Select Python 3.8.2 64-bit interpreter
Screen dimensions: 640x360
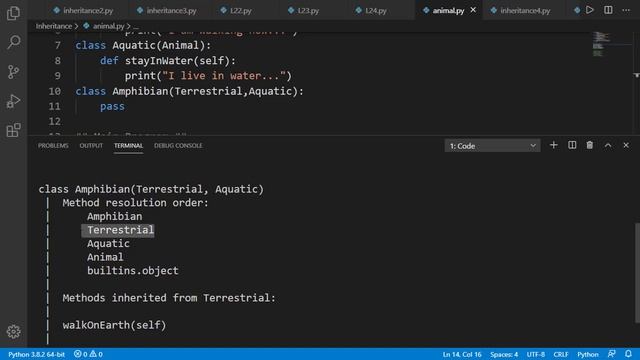coord(36,354)
